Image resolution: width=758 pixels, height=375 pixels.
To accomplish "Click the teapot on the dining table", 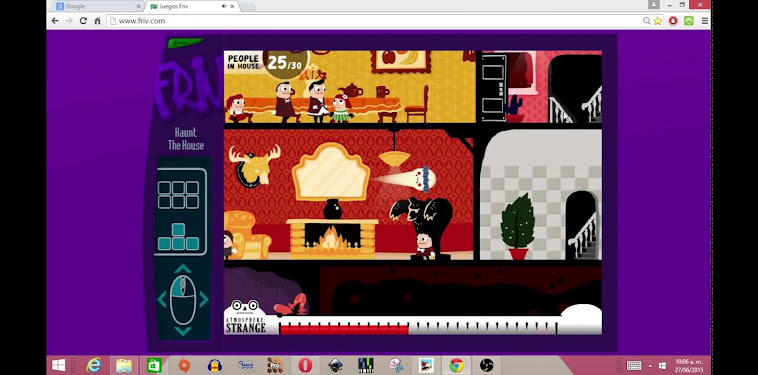I will point(351,90).
